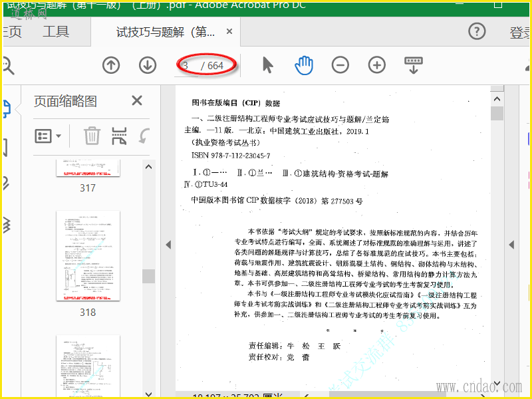Screen dimensions: 532x399
Task: Click the 页面缩略图 panel title
Action: pos(65,101)
